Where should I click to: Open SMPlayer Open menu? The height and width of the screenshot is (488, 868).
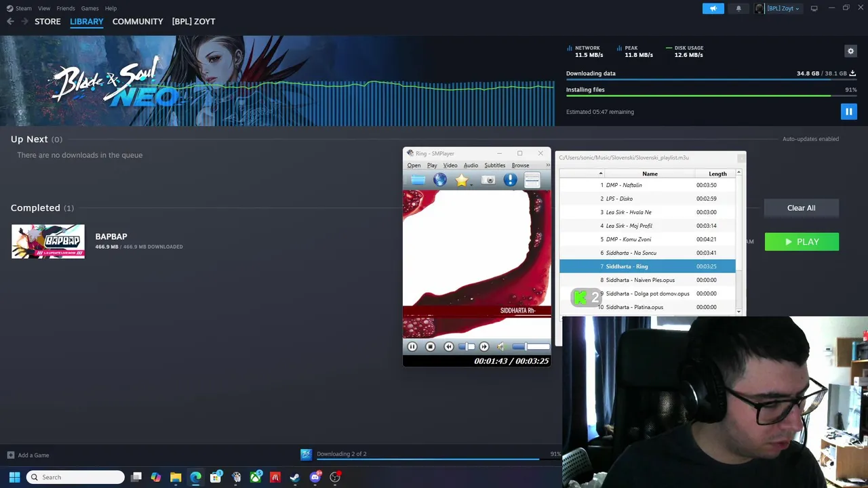(414, 165)
